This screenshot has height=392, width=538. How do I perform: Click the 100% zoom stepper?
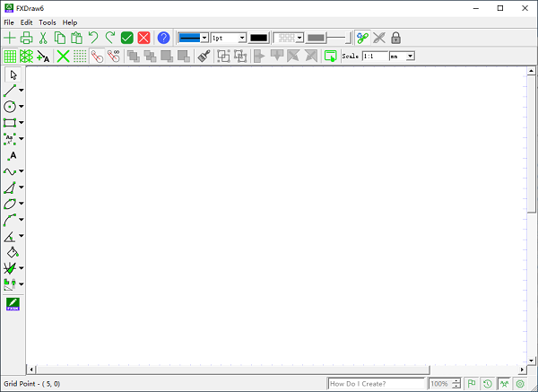pos(456,383)
